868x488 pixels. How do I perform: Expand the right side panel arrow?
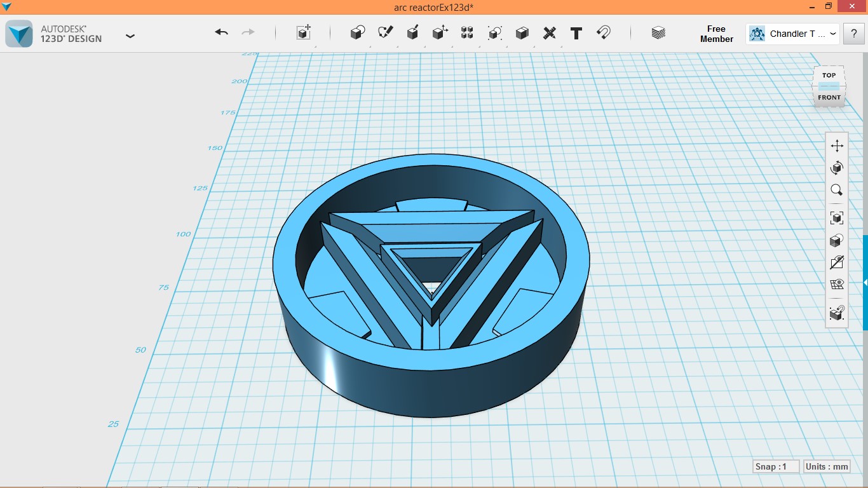865,282
